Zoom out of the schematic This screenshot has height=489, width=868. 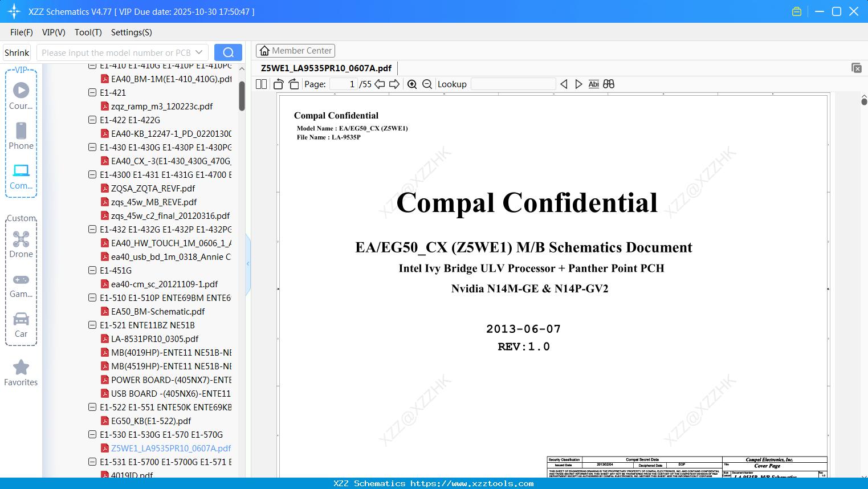tap(427, 84)
